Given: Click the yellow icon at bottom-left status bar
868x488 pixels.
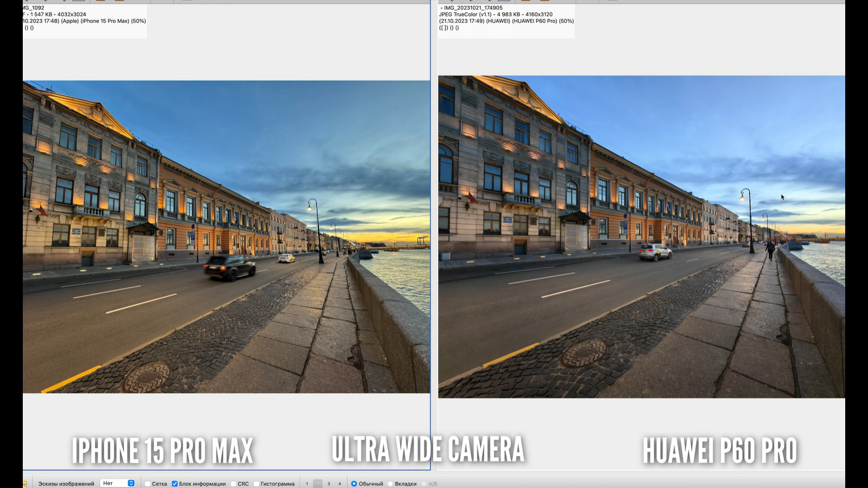Looking at the screenshot, I should coord(25,484).
